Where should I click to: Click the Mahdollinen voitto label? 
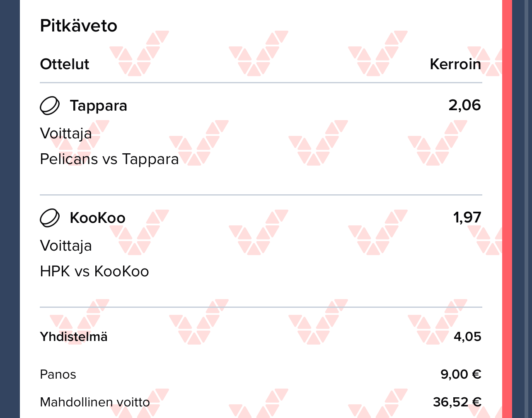pos(95,402)
